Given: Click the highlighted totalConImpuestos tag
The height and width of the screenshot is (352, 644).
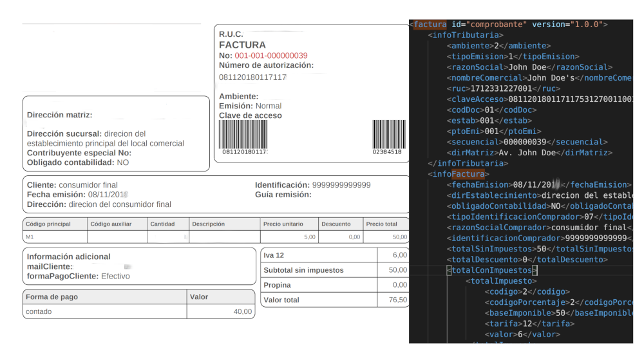Looking at the screenshot, I should (x=491, y=271).
